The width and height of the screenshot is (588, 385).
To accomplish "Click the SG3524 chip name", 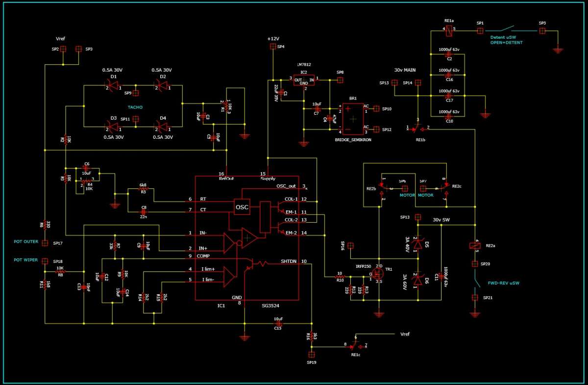I will click(270, 306).
